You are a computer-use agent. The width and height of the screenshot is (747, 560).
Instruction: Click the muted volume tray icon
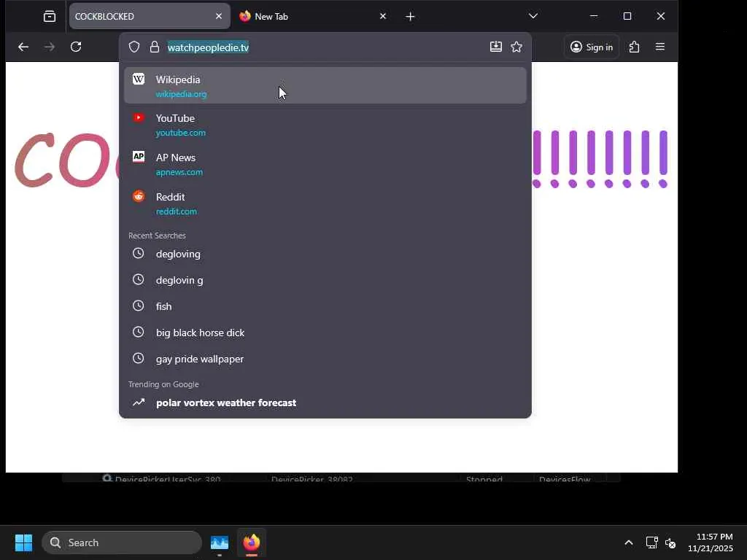point(670,542)
